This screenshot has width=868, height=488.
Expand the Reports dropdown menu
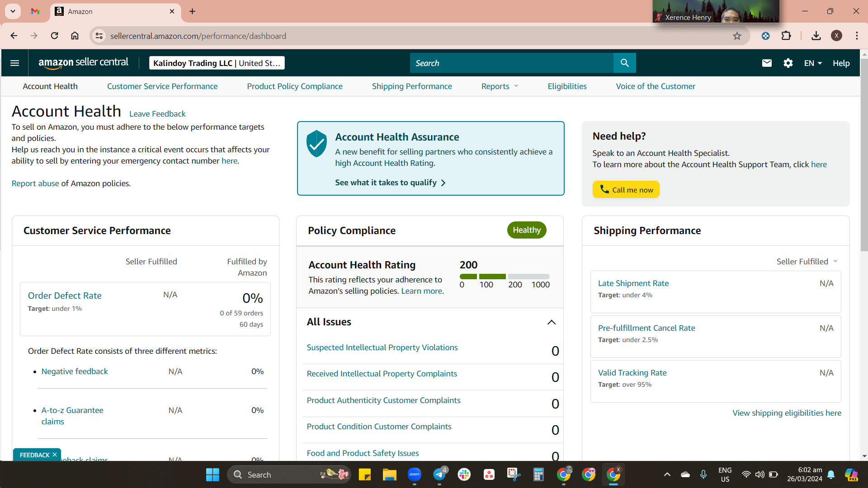click(x=500, y=86)
